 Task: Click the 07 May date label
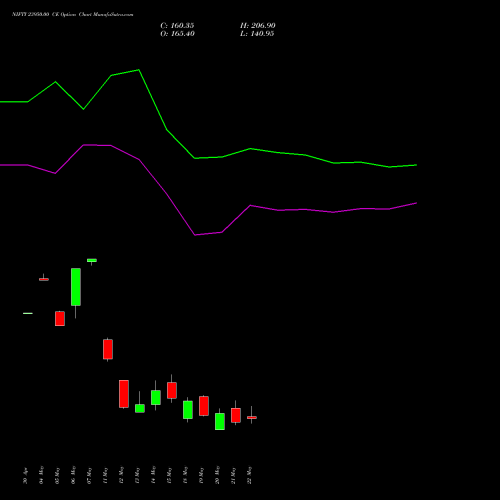pyautogui.click(x=90, y=476)
